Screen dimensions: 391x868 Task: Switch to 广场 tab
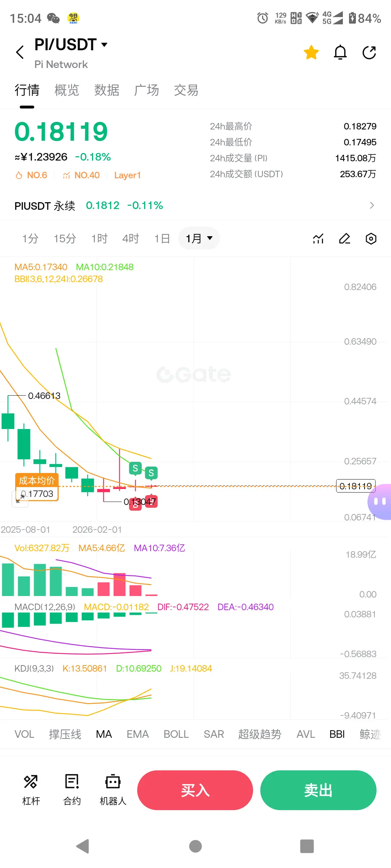point(146,90)
